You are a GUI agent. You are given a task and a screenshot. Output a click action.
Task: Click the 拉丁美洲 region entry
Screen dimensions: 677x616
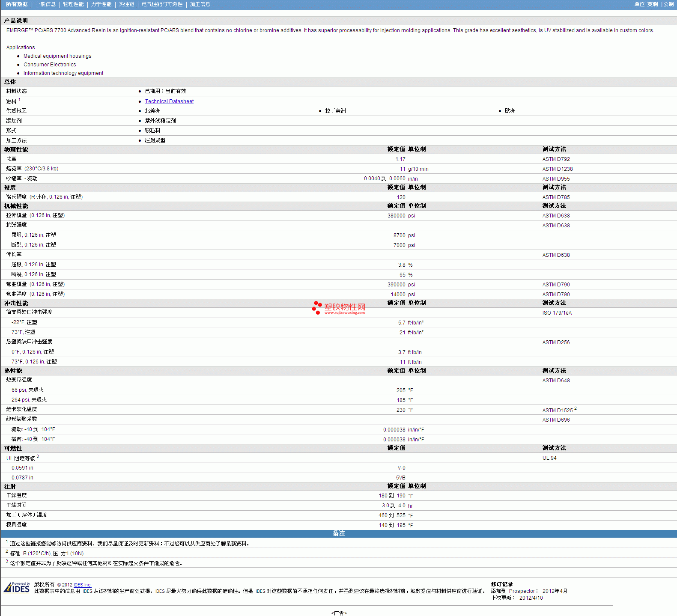pos(335,111)
